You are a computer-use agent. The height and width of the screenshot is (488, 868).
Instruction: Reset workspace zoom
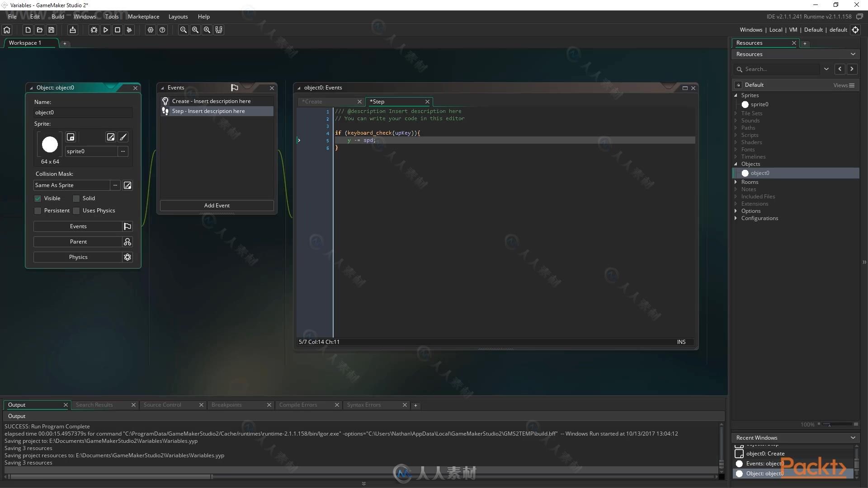pos(195,30)
